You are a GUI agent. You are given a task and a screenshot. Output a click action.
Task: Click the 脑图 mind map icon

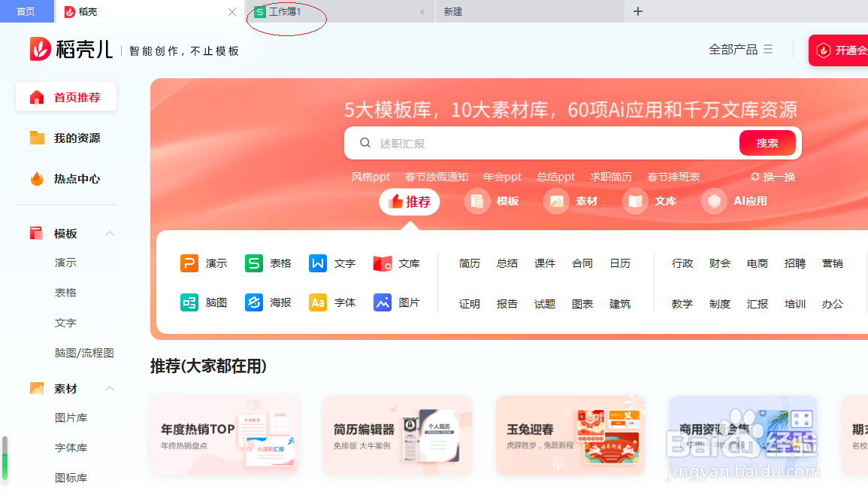click(189, 302)
